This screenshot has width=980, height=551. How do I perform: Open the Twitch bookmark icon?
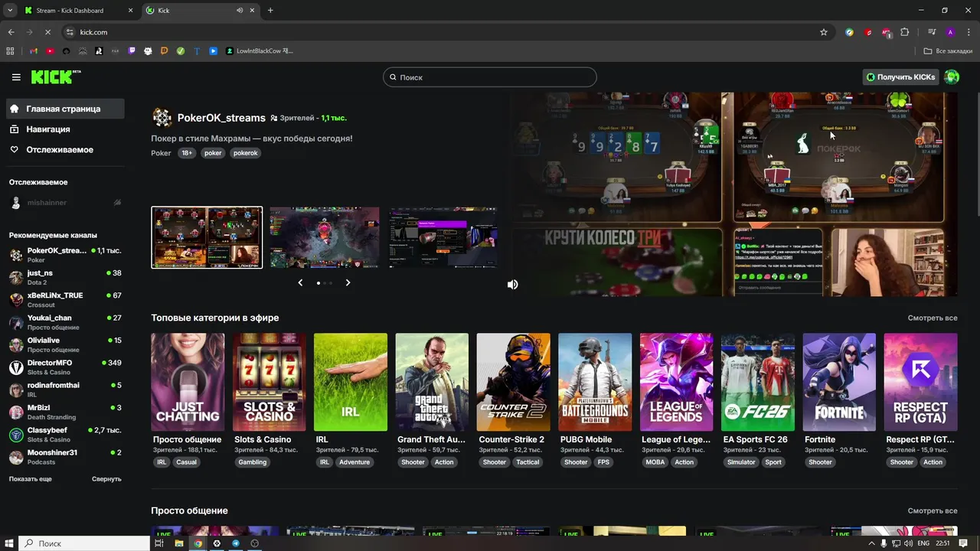pyautogui.click(x=132, y=51)
